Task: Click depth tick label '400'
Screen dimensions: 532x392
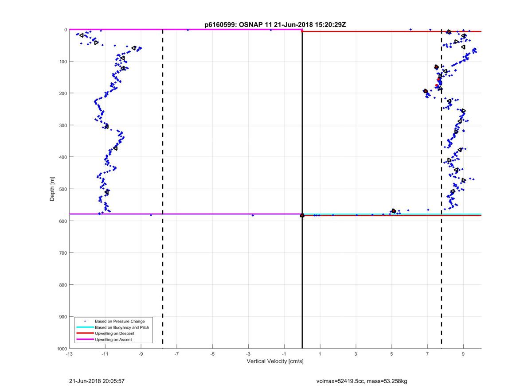Action: [63, 157]
